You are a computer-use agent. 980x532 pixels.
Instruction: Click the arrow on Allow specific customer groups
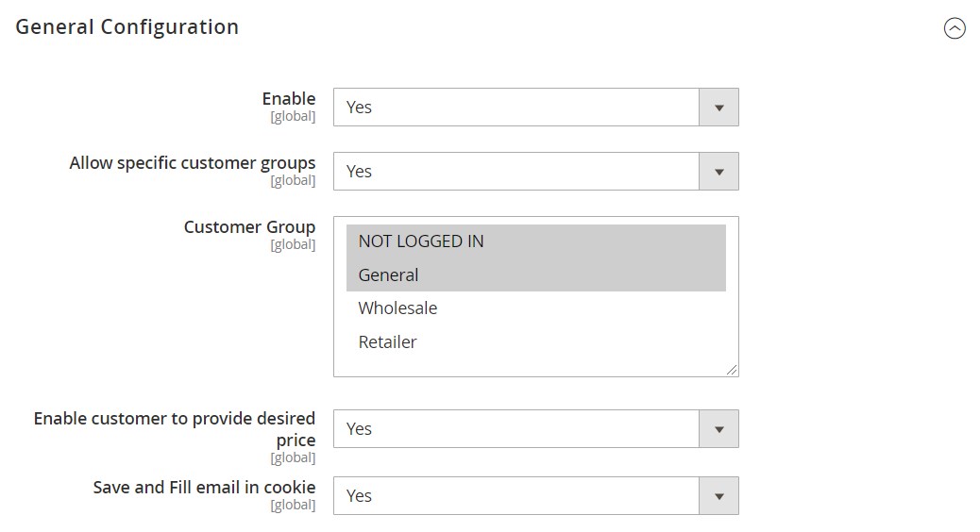pyautogui.click(x=718, y=172)
